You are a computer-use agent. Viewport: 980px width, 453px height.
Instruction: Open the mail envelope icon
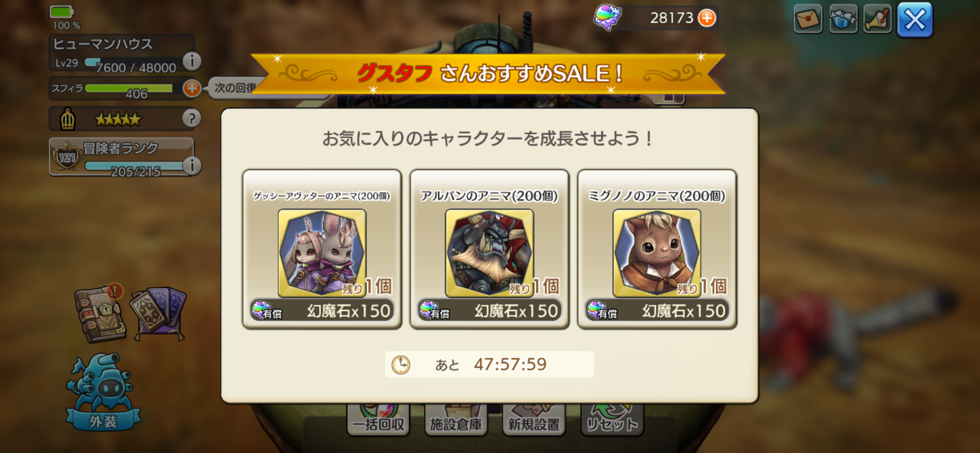tap(808, 19)
